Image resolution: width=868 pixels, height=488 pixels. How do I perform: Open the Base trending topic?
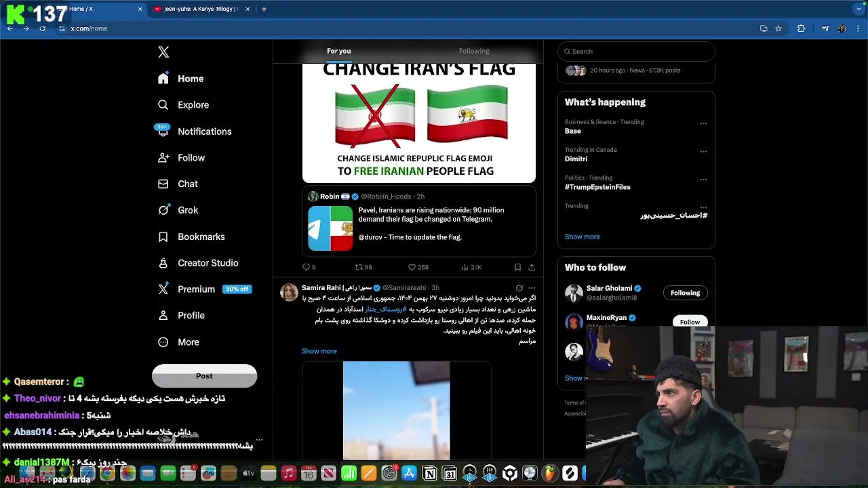[x=573, y=131]
